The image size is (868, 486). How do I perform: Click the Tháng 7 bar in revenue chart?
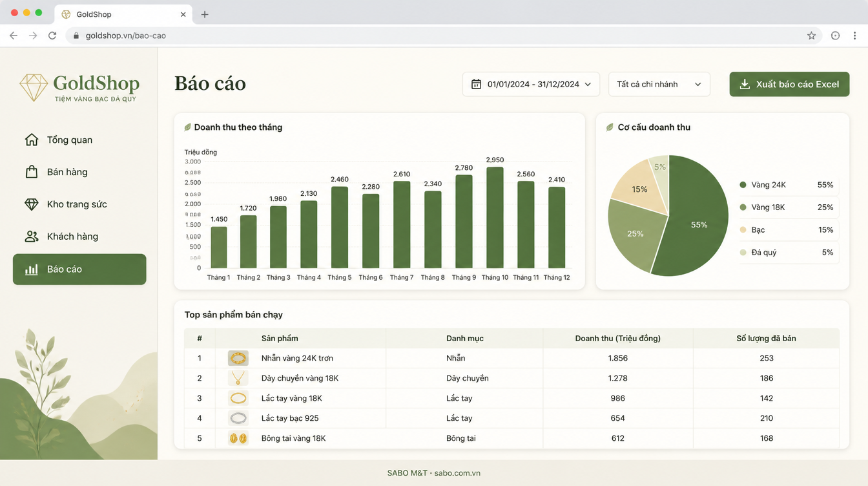(402, 225)
